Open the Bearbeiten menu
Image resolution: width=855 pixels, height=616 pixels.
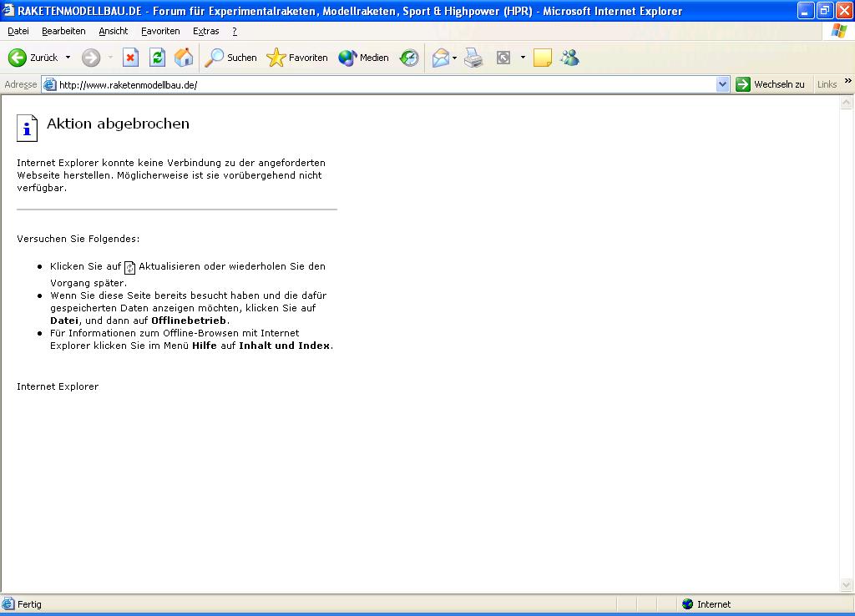63,31
